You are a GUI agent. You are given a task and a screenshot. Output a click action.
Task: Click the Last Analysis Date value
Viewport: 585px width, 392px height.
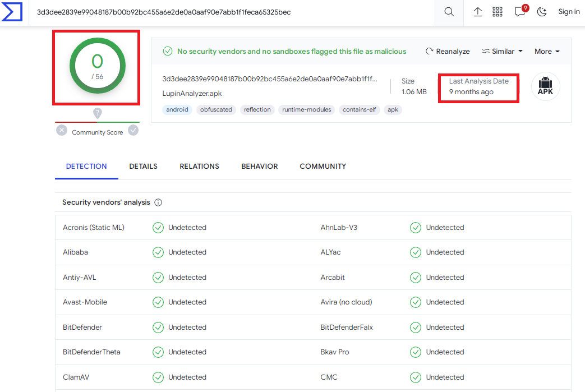(471, 92)
